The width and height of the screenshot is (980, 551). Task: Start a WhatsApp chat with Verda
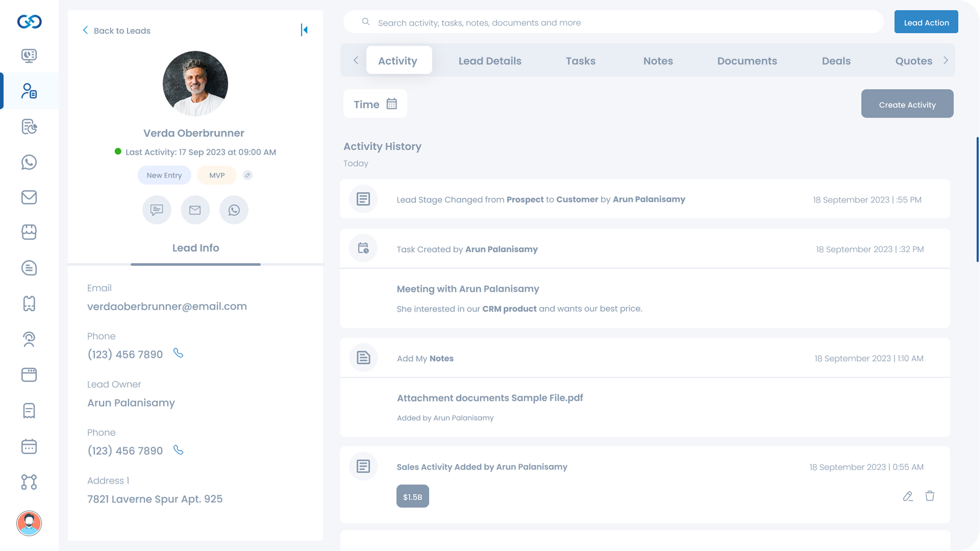(x=234, y=210)
